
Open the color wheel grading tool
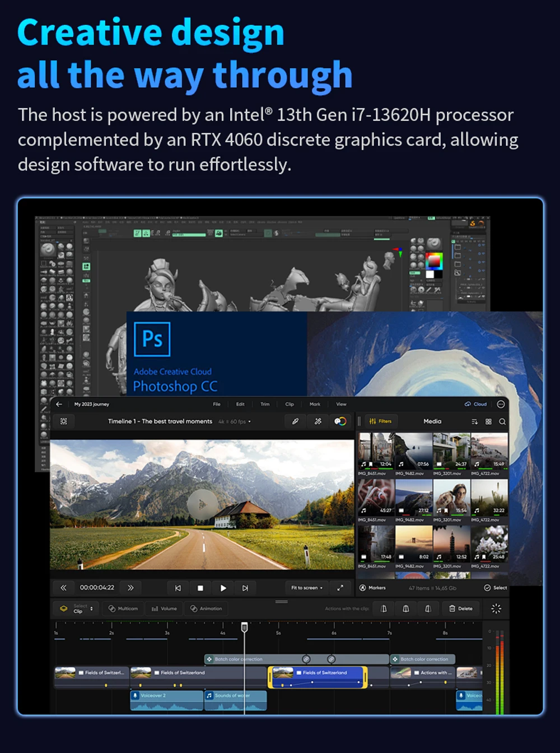[x=340, y=421]
